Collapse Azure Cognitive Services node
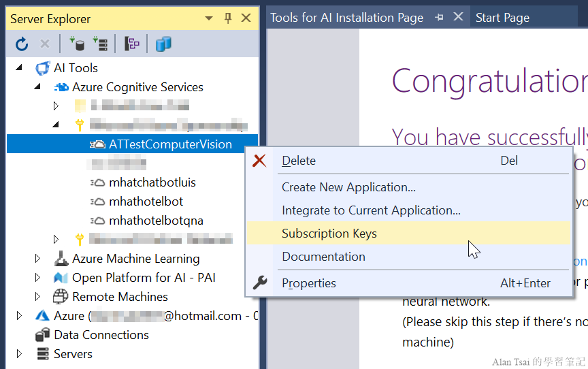 [37, 87]
